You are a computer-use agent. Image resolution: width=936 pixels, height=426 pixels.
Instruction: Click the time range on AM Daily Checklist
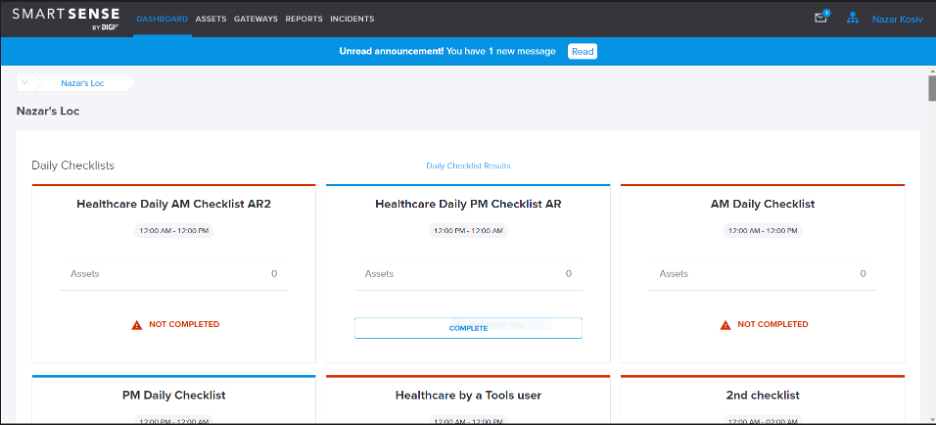click(x=763, y=231)
